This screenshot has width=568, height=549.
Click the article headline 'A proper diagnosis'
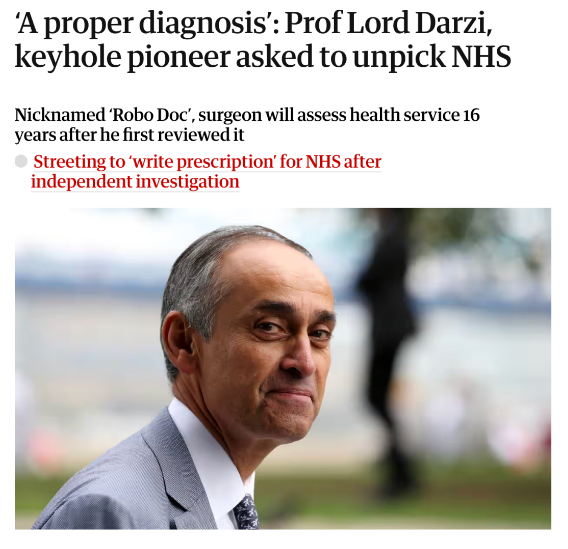[x=263, y=39]
